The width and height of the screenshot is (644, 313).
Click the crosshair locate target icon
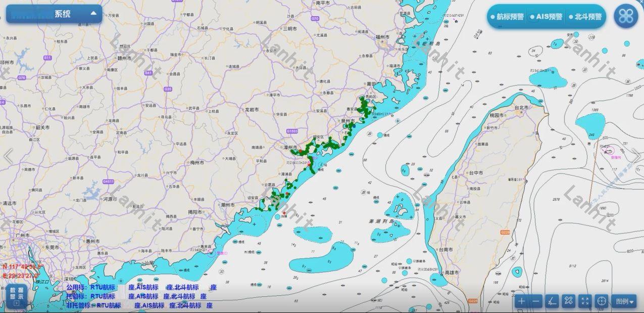(x=602, y=301)
